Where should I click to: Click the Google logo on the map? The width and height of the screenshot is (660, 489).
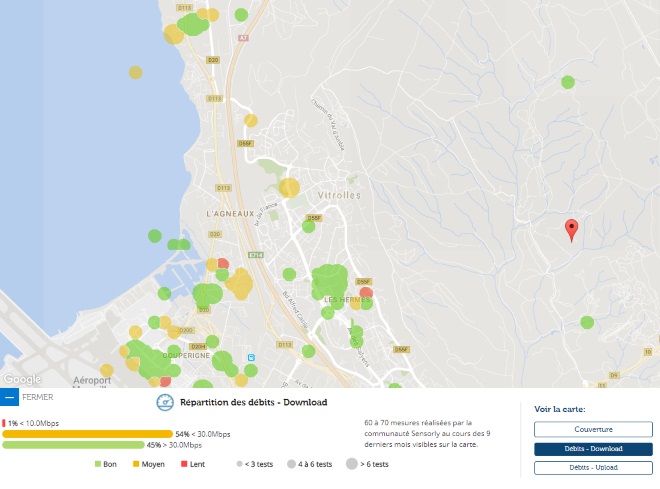point(21,379)
